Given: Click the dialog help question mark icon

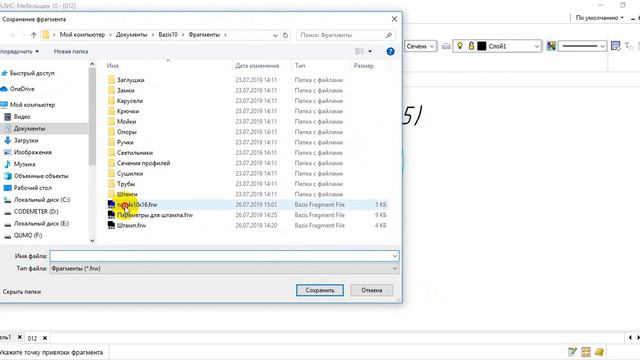Looking at the screenshot, I should click(x=390, y=51).
